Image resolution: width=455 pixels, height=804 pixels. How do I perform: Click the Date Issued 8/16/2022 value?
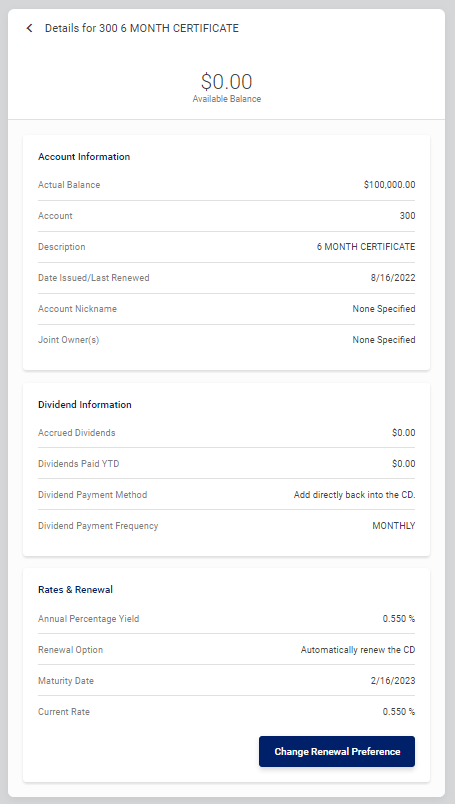coord(393,278)
